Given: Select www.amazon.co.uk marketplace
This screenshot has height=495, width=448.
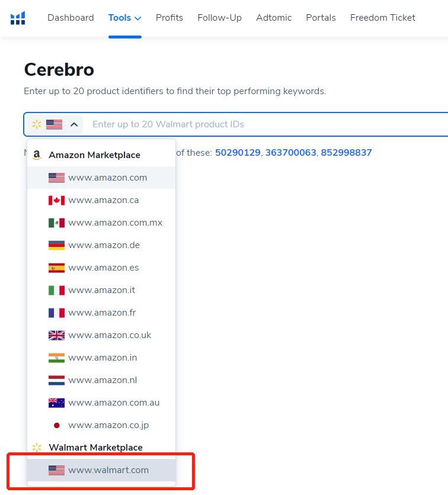Looking at the screenshot, I should click(101, 335).
